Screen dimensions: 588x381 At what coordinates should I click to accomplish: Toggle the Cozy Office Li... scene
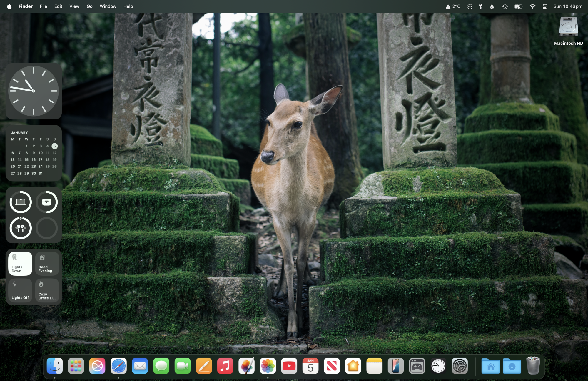[x=47, y=290]
